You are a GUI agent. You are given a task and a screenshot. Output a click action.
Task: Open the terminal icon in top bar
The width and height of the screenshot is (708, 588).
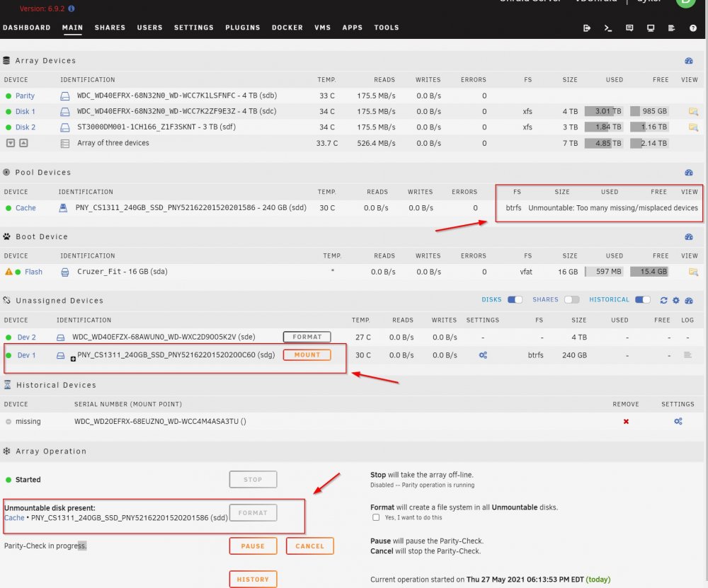[x=607, y=28]
